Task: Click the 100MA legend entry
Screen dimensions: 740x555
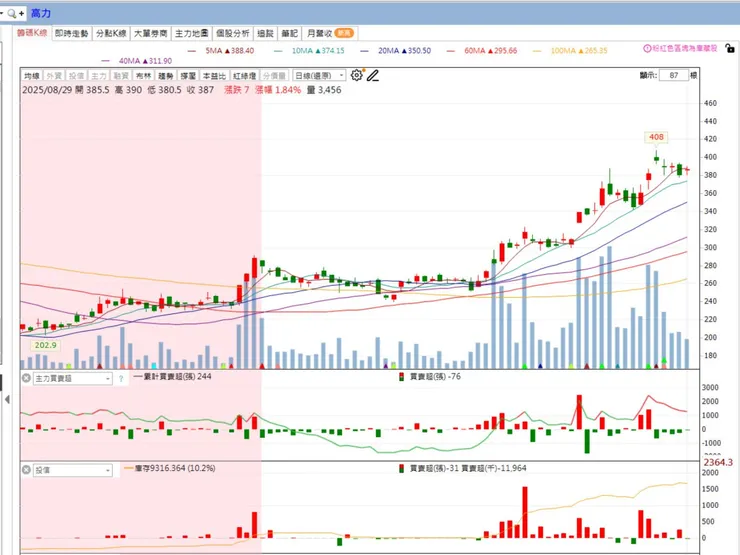Action: [570, 50]
